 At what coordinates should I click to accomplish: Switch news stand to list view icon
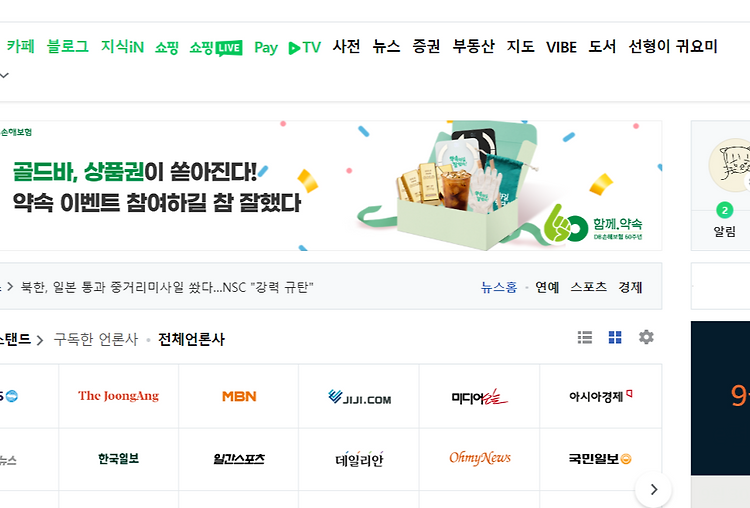[585, 337]
